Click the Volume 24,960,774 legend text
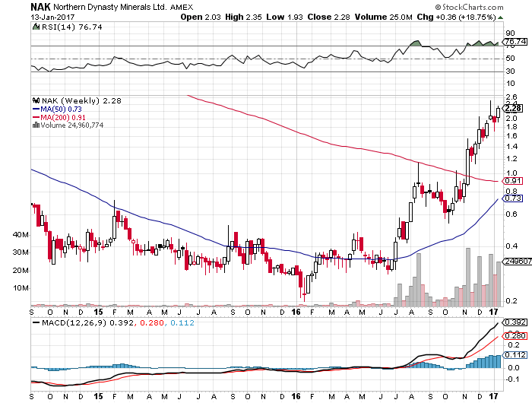 point(72,125)
